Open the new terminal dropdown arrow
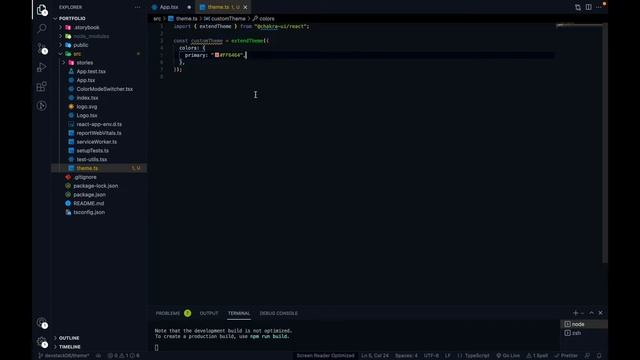 pos(582,313)
